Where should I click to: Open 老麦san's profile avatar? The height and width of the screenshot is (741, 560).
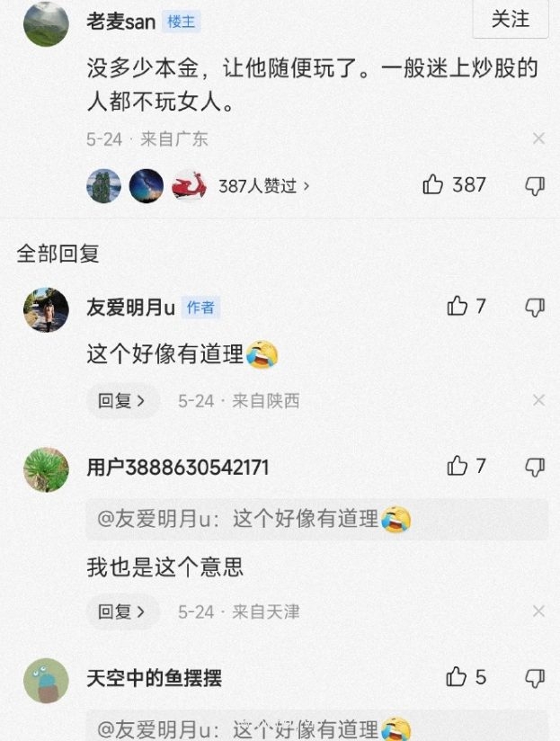point(46,23)
